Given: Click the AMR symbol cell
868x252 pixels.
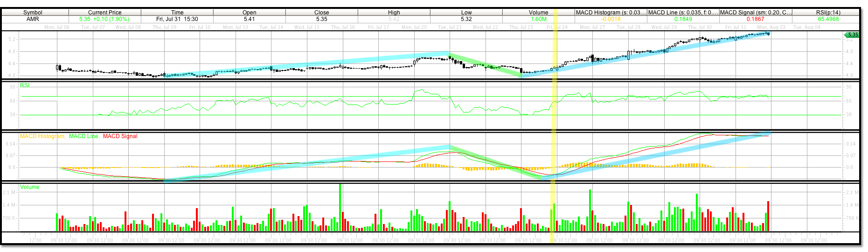Looking at the screenshot, I should click(x=33, y=19).
